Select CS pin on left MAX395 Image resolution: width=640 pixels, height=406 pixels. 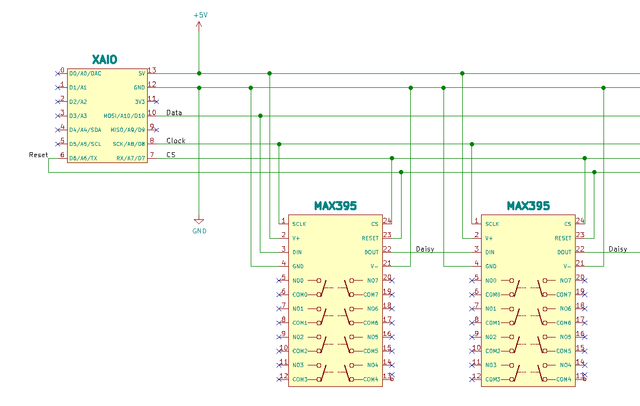[x=375, y=224]
